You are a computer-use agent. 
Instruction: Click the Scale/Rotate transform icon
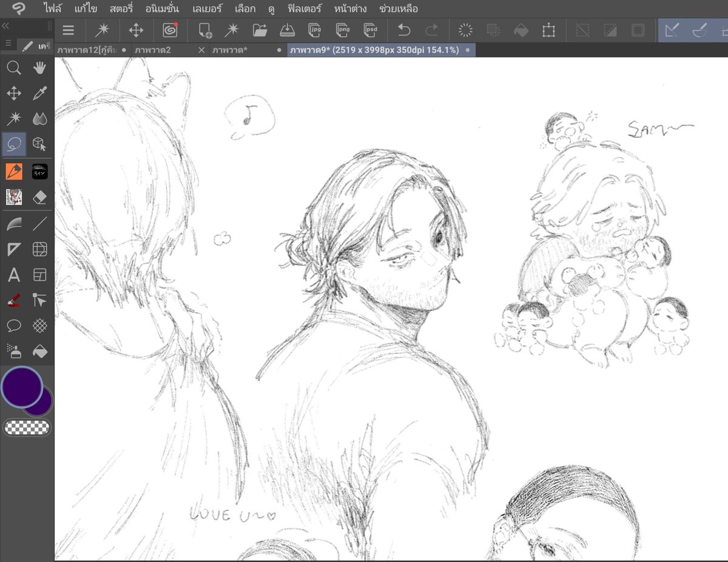548,30
